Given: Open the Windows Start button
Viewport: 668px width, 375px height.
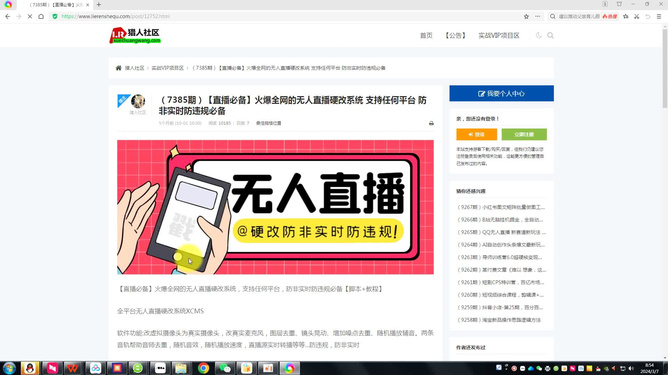Looking at the screenshot, I should point(9,368).
